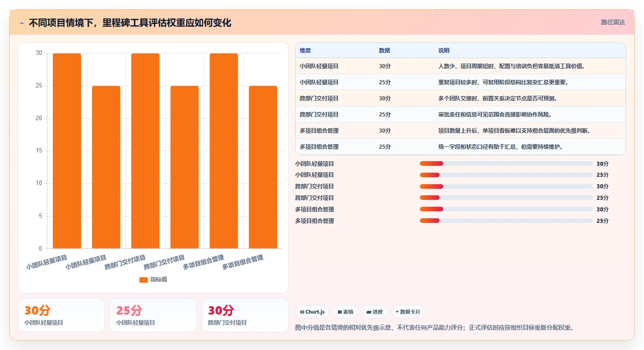
Task: Click the 30-value chart bar for 多项目组合管理
Action: tap(224, 151)
